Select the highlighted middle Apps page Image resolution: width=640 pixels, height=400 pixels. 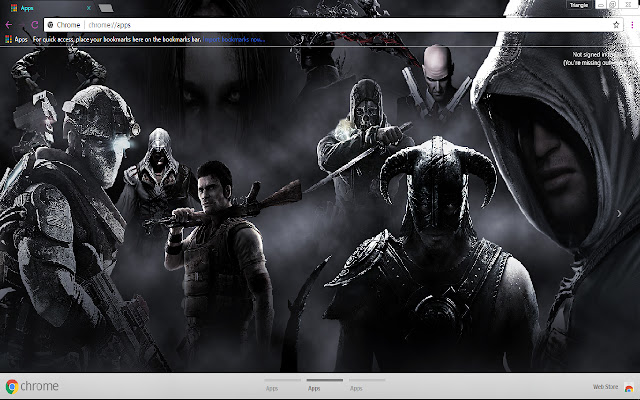pos(324,384)
